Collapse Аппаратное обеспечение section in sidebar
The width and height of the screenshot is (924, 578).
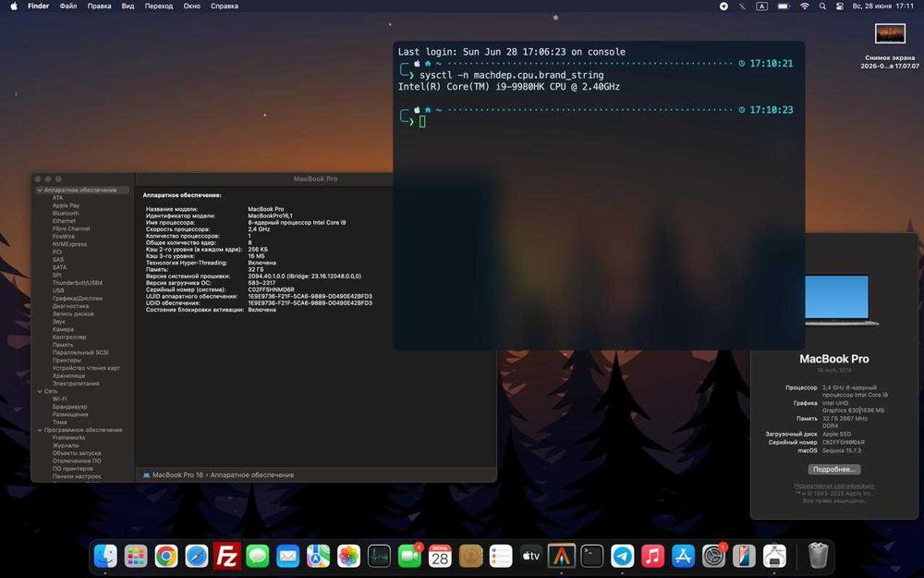tap(40, 191)
